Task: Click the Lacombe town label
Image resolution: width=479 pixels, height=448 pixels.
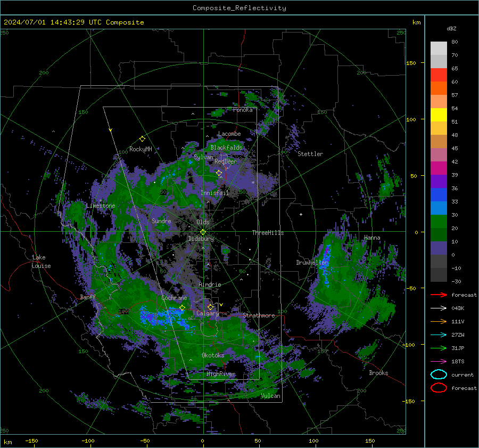Action: point(229,134)
